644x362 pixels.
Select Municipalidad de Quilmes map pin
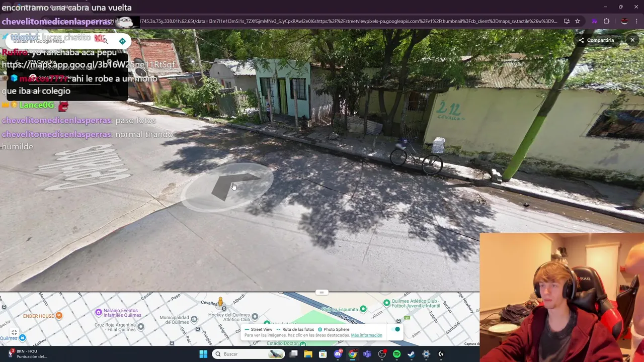pyautogui.click(x=194, y=319)
